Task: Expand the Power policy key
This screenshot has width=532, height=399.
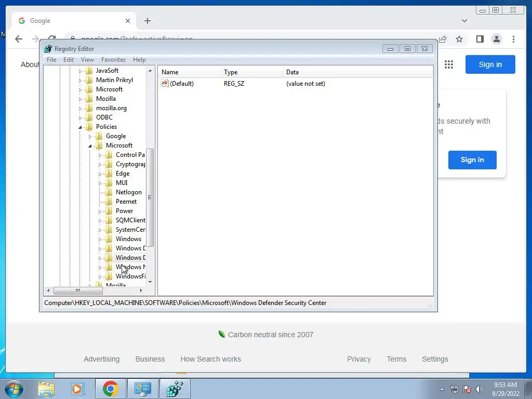Action: click(100, 212)
